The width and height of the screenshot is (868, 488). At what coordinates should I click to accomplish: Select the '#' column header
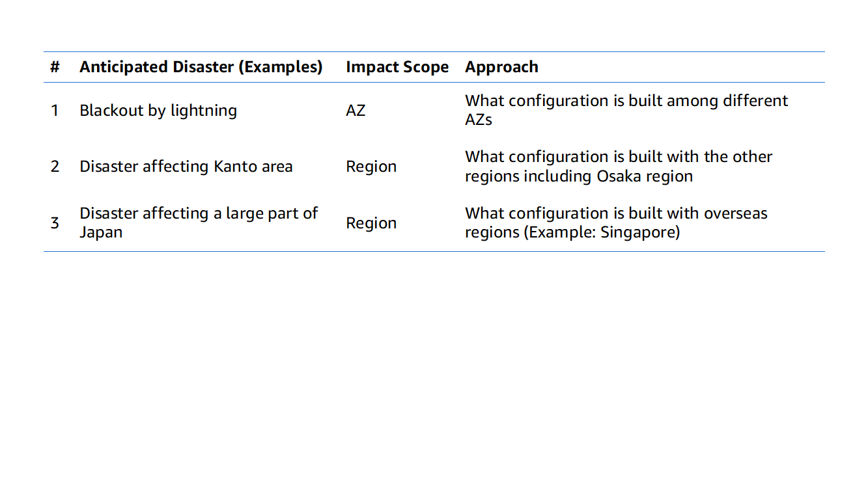point(55,67)
